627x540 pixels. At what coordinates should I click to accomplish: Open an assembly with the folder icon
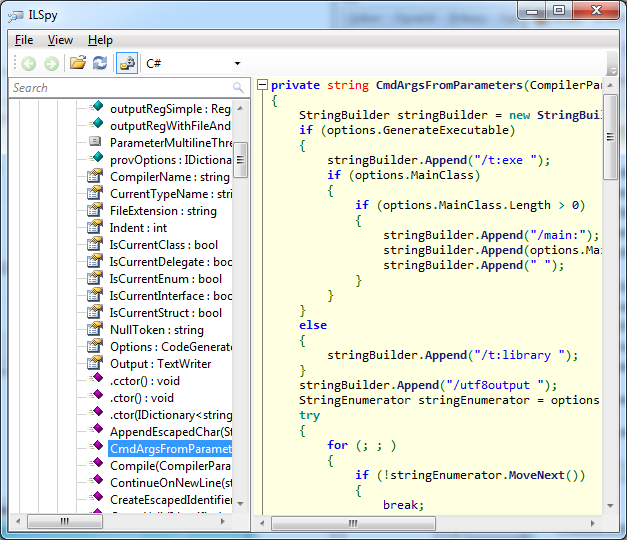pyautogui.click(x=77, y=63)
